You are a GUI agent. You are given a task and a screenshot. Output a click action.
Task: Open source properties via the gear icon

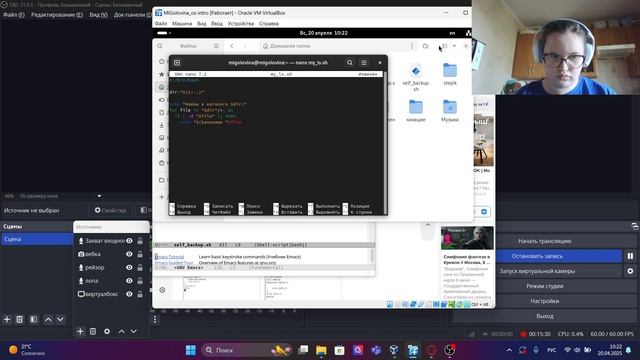click(x=107, y=331)
